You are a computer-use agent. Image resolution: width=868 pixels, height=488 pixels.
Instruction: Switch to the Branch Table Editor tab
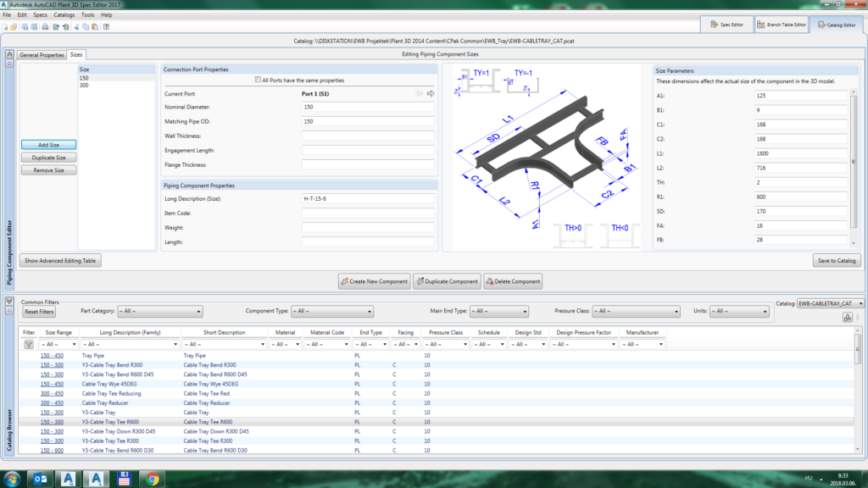(x=782, y=25)
